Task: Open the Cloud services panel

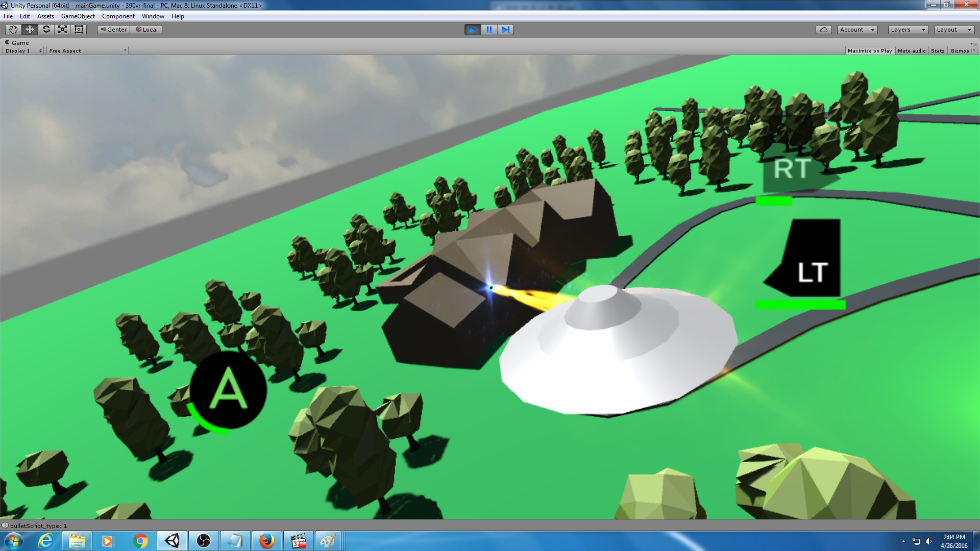Action: click(x=823, y=30)
